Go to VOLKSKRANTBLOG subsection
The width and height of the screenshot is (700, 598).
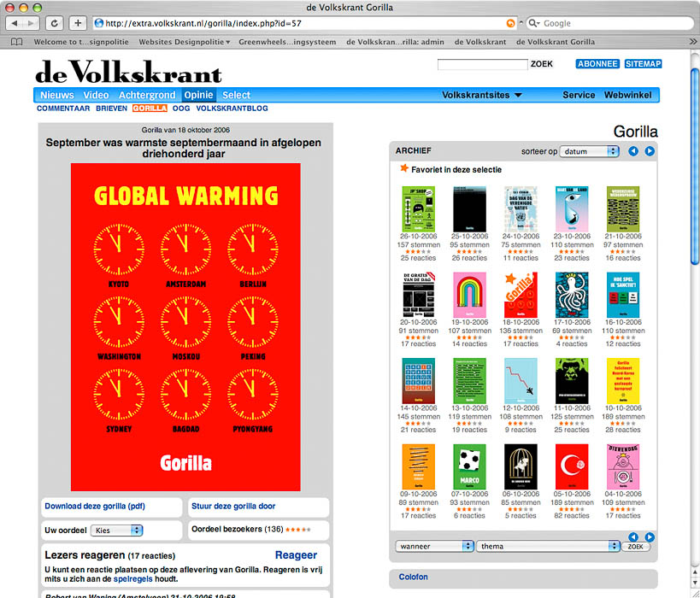[232, 108]
